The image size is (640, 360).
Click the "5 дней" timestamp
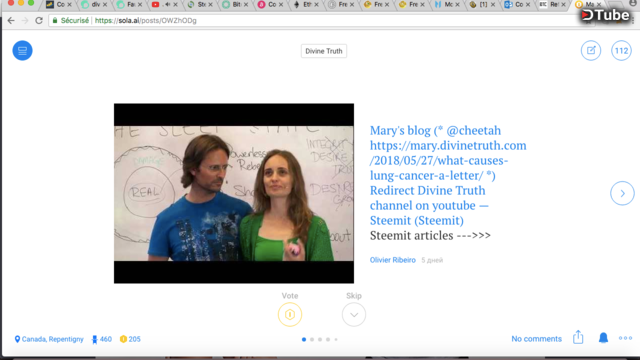click(432, 260)
